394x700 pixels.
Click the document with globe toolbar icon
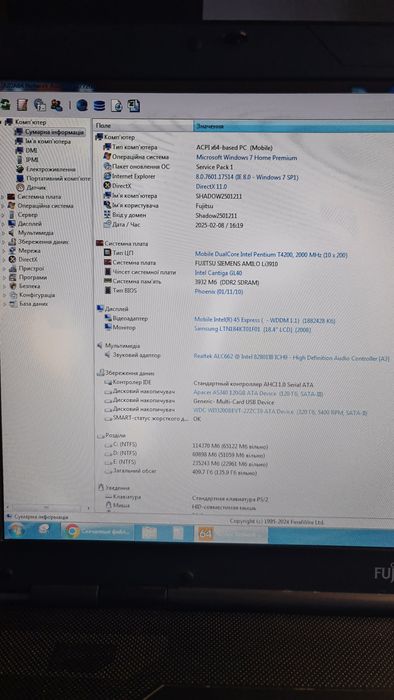point(116,105)
